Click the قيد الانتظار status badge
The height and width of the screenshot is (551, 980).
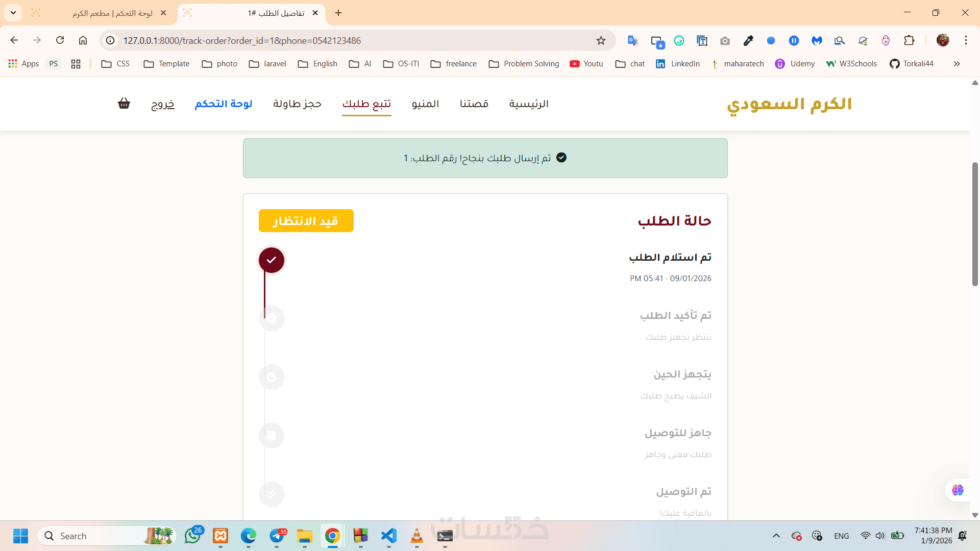(306, 221)
